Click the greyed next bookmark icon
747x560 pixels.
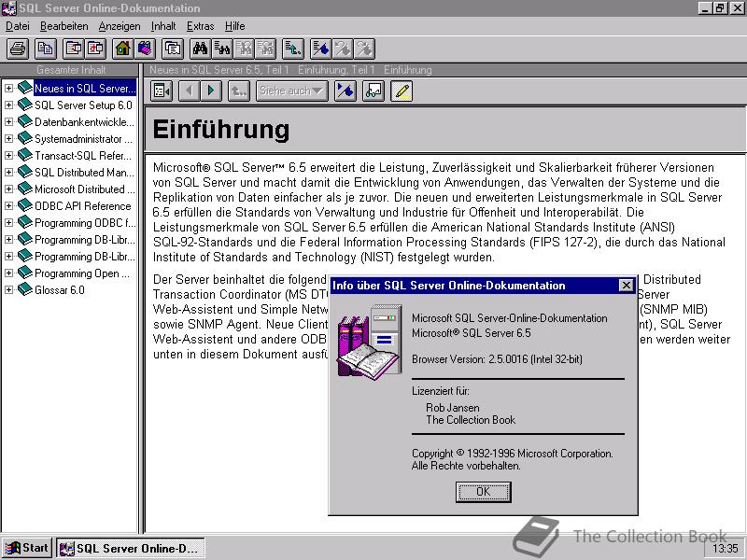click(364, 49)
